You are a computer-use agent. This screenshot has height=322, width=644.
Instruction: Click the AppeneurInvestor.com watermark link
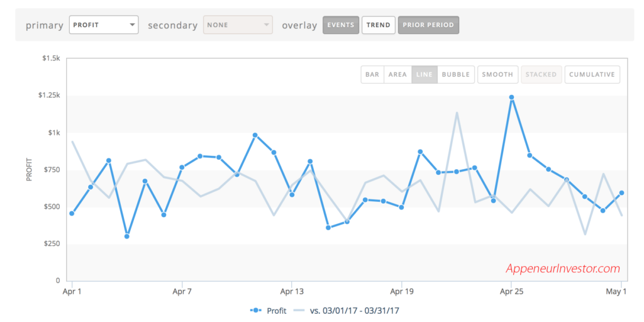(x=563, y=269)
